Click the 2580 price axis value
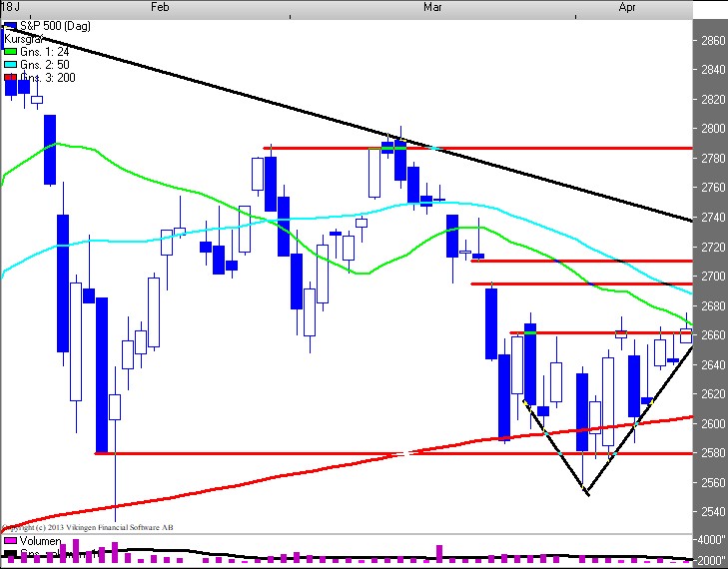Image resolution: width=728 pixels, height=569 pixels. tap(713, 453)
